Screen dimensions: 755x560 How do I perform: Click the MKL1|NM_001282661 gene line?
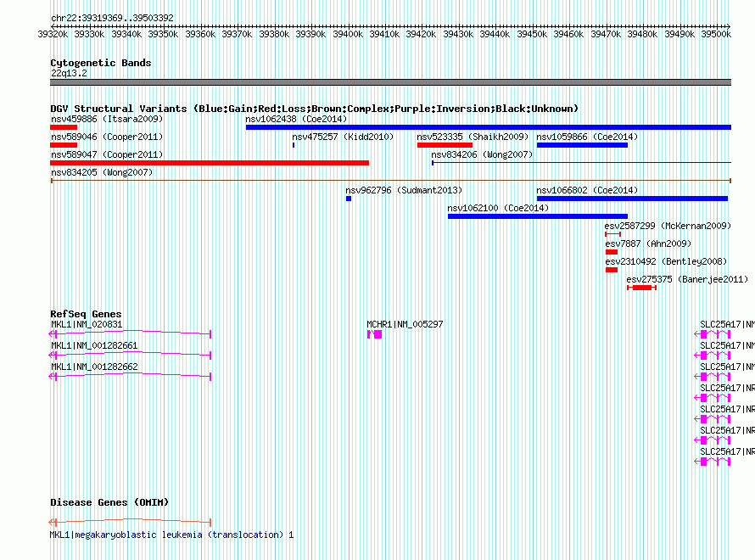pyautogui.click(x=130, y=355)
